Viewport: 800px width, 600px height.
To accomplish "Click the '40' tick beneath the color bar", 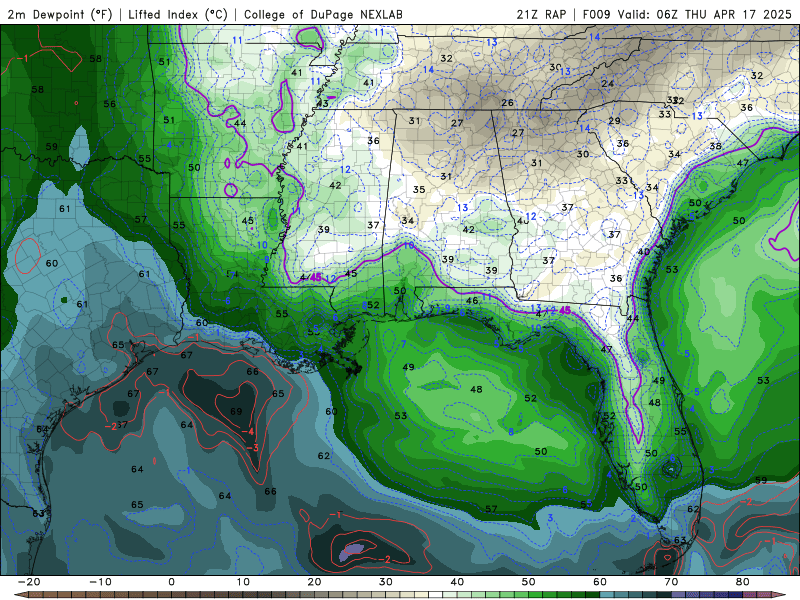I will click(457, 582).
